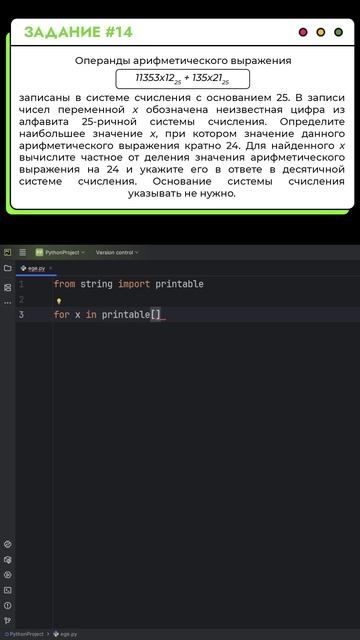Open the Problems tool window
This screenshot has height=640, width=360.
click(x=7, y=605)
